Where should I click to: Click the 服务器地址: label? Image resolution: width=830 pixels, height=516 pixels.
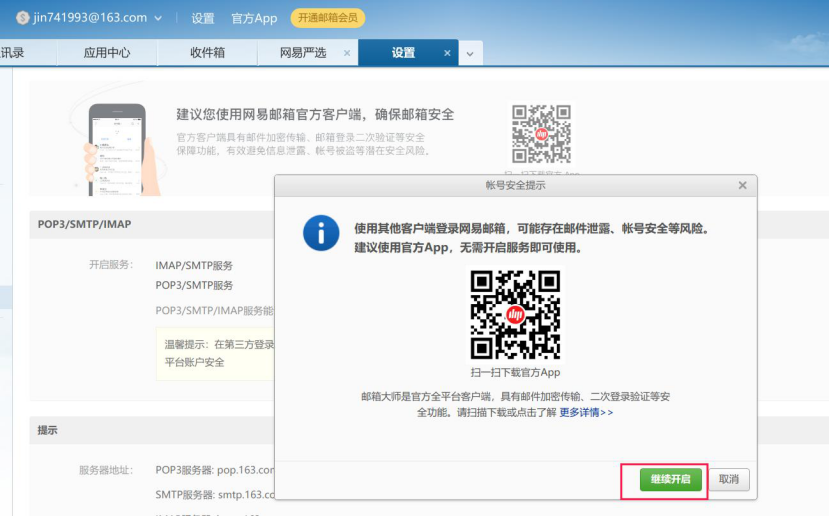coord(106,470)
